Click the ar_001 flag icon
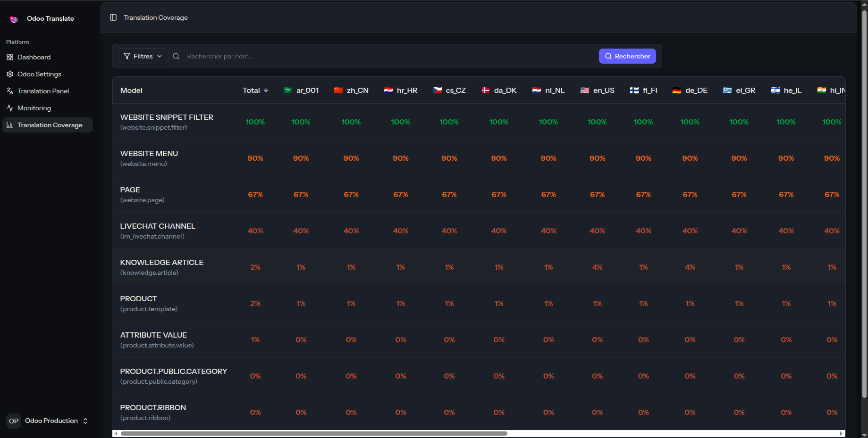The image size is (868, 438). coord(288,90)
